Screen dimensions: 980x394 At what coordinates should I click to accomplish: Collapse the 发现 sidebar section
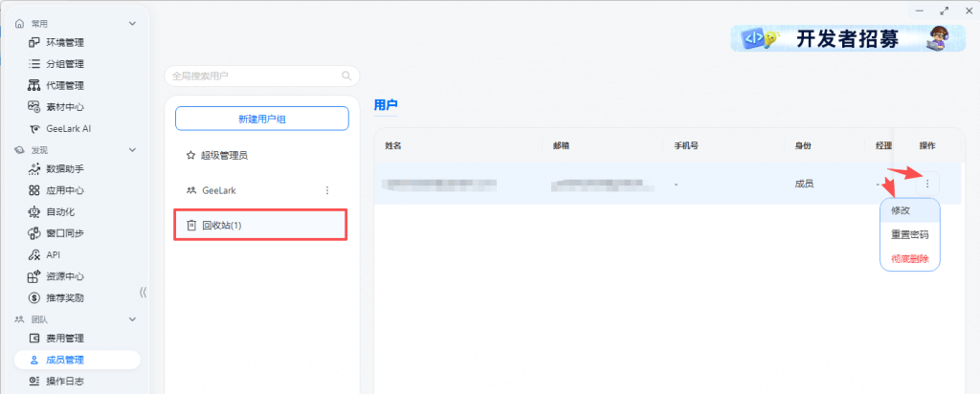click(132, 150)
